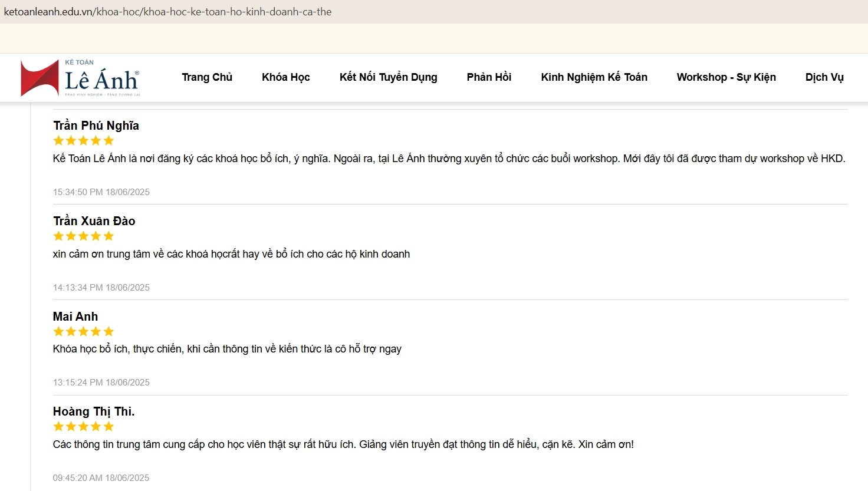Click the star rating under Trần Xuân Đào
The image size is (868, 491).
pos(83,236)
